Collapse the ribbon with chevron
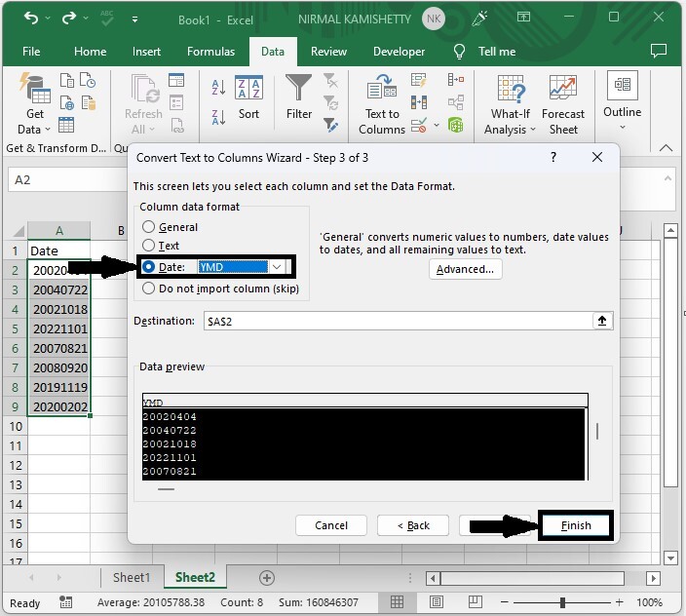Image resolution: width=686 pixels, height=616 pixels. click(x=666, y=148)
